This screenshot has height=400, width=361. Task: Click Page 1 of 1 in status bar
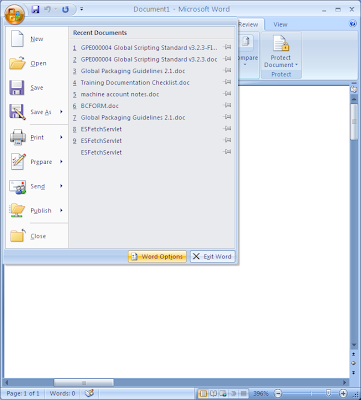[x=23, y=394]
